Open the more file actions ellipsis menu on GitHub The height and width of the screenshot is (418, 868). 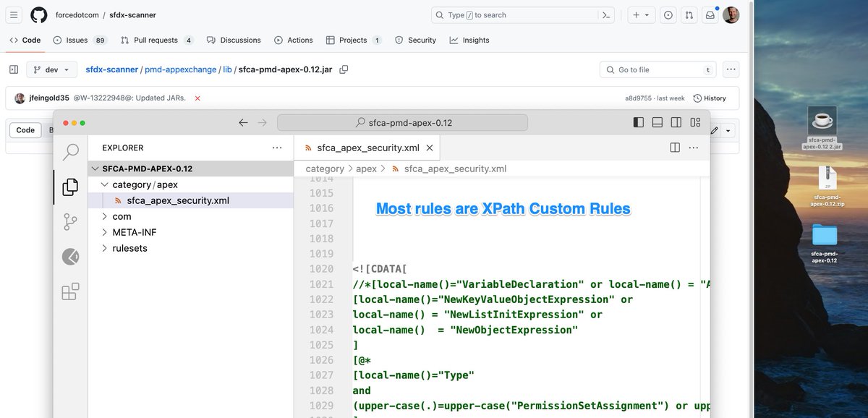(731, 69)
